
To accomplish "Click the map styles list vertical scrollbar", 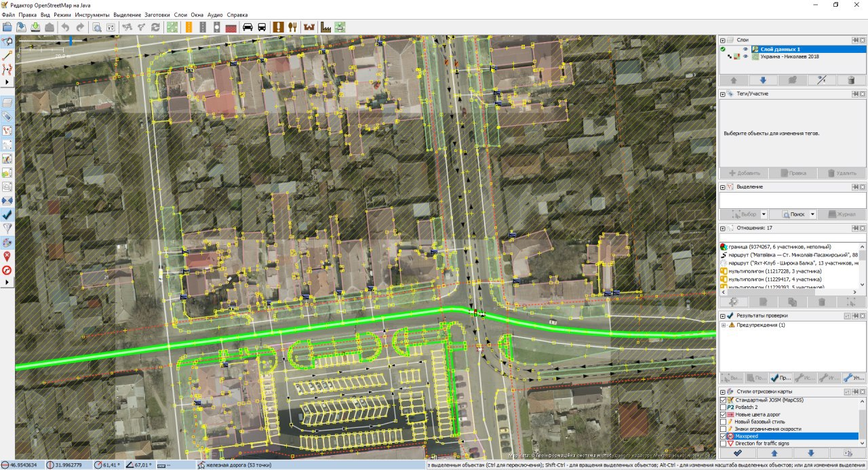I will click(863, 421).
